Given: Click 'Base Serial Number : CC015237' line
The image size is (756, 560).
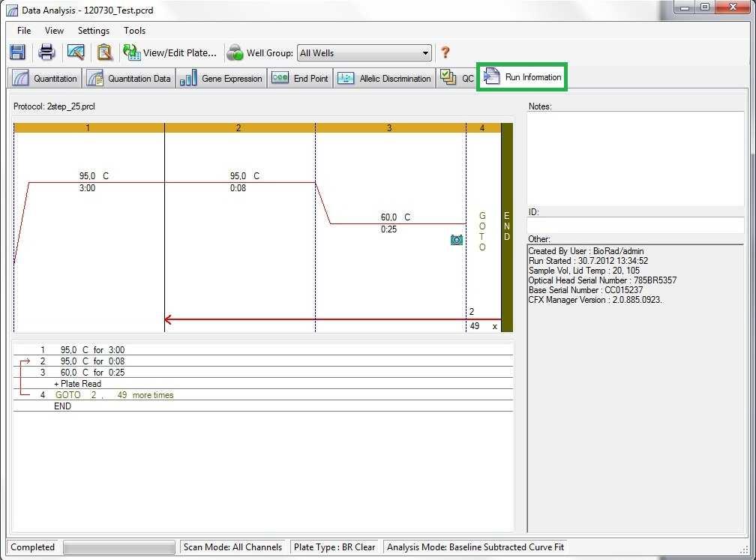Looking at the screenshot, I should (585, 290).
